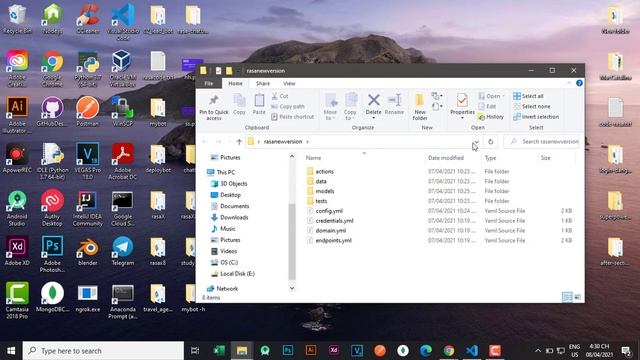Screen dimensions: 640x360
Task: Sort files by the Type column header
Action: [x=490, y=158]
